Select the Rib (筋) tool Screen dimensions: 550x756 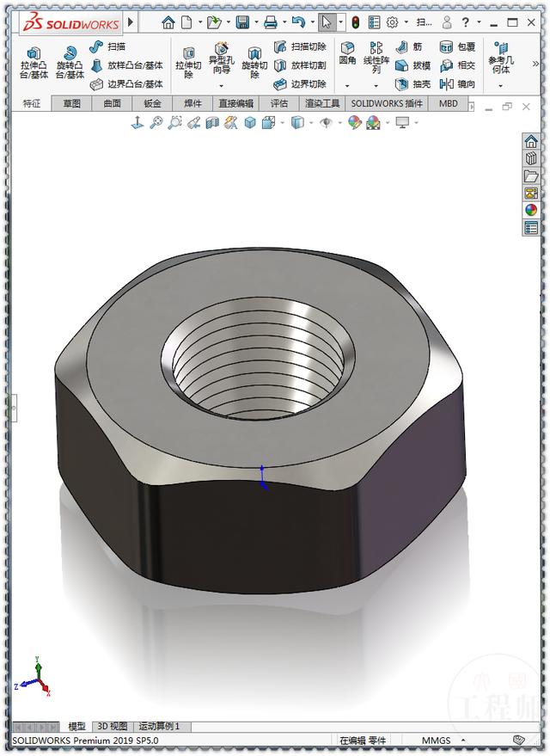(409, 46)
